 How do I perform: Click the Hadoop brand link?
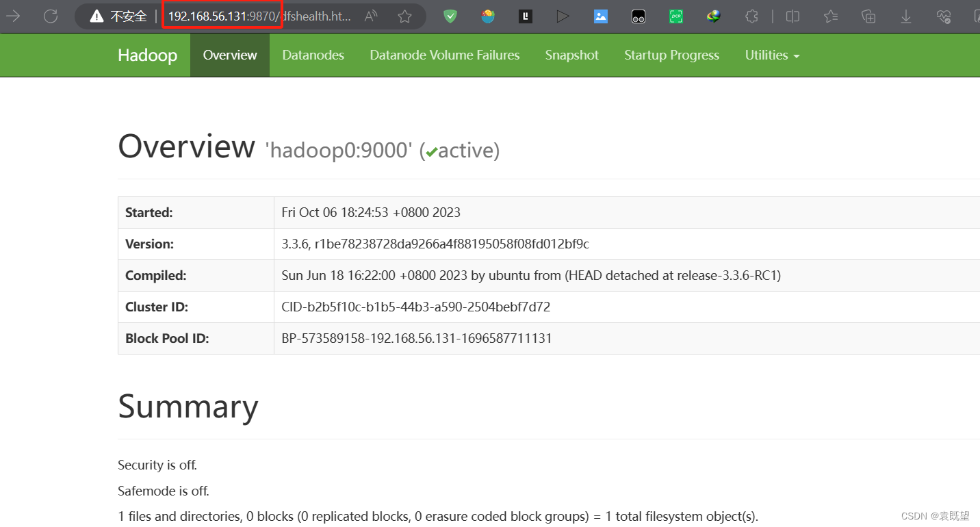coord(147,55)
